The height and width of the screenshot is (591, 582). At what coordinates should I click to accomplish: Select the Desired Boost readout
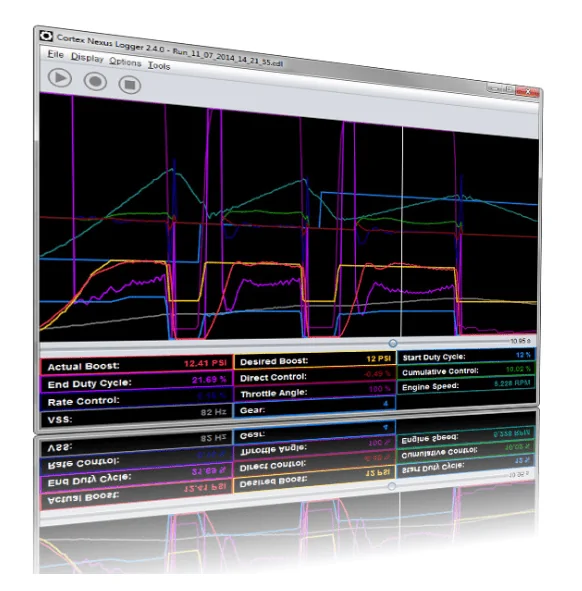tap(315, 360)
